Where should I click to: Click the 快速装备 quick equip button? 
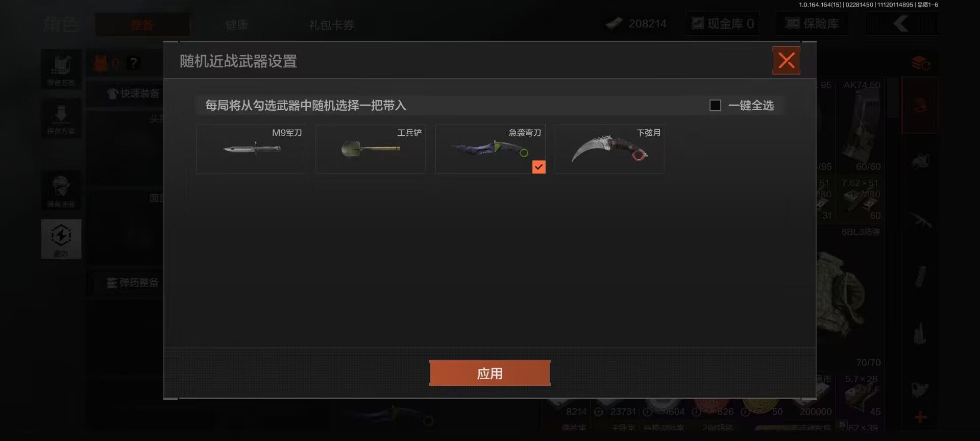point(133,93)
